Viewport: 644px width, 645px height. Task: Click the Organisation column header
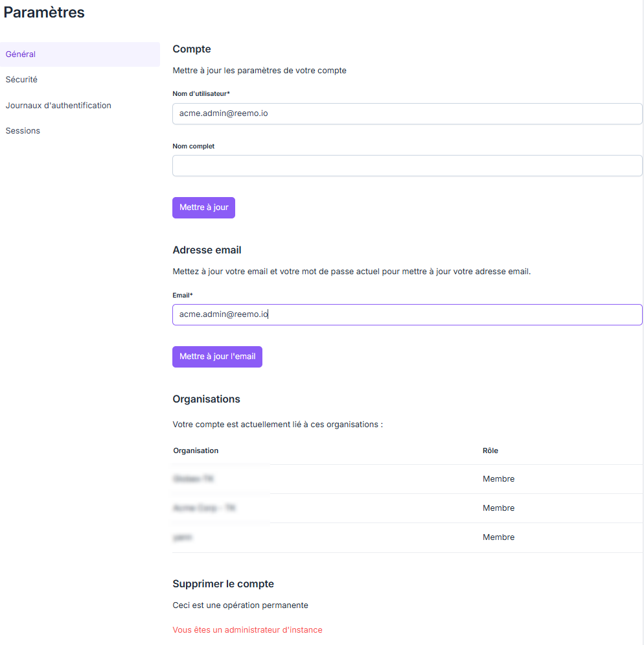[196, 451]
